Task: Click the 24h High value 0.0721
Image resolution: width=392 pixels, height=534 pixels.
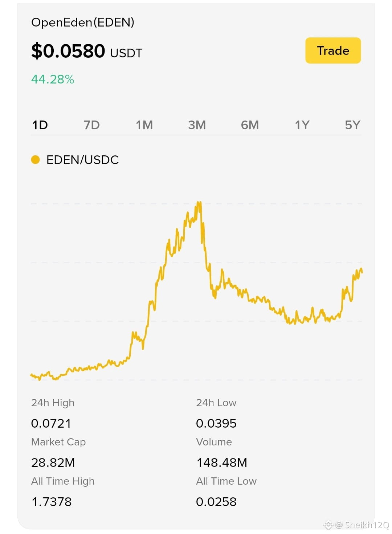Action: [51, 423]
